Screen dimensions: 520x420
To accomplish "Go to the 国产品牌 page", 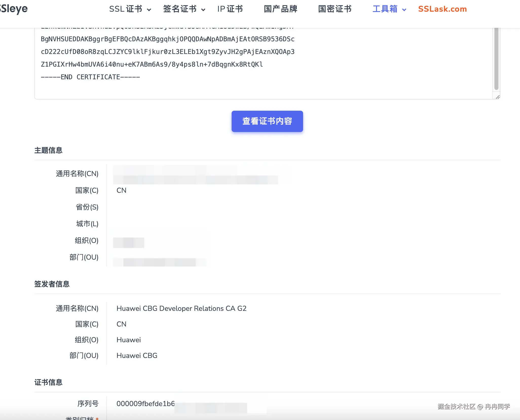I will (x=280, y=9).
